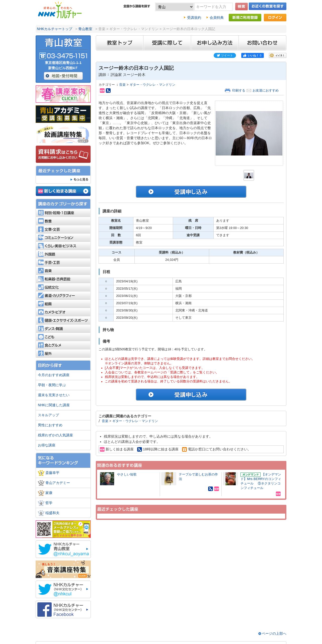
Task: Open related course やさしい短歌
Action: 127,474
